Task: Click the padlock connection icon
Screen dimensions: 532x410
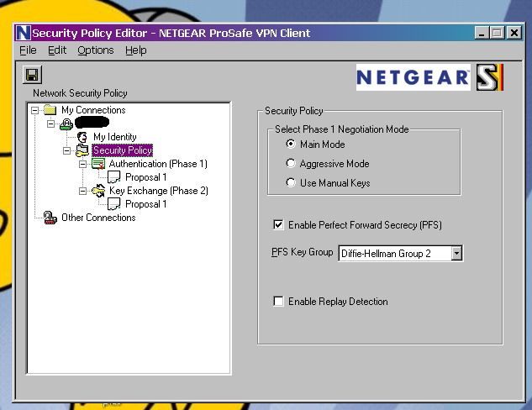Action: pos(66,124)
